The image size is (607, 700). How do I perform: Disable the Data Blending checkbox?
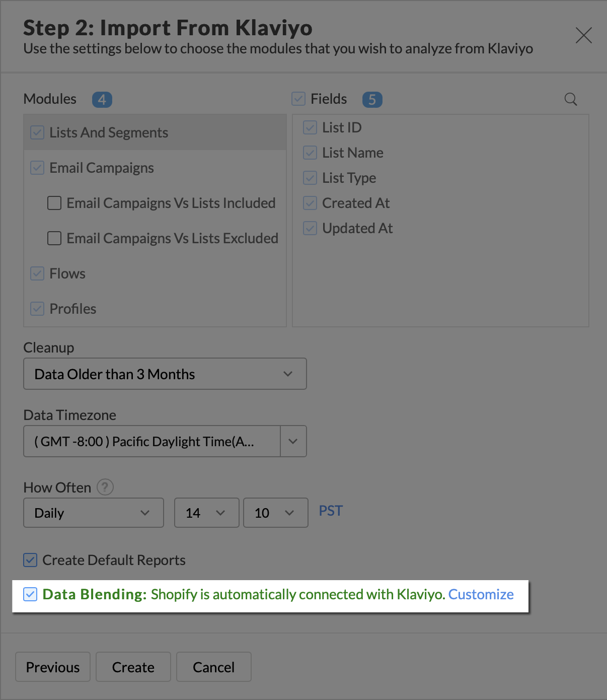pos(30,594)
